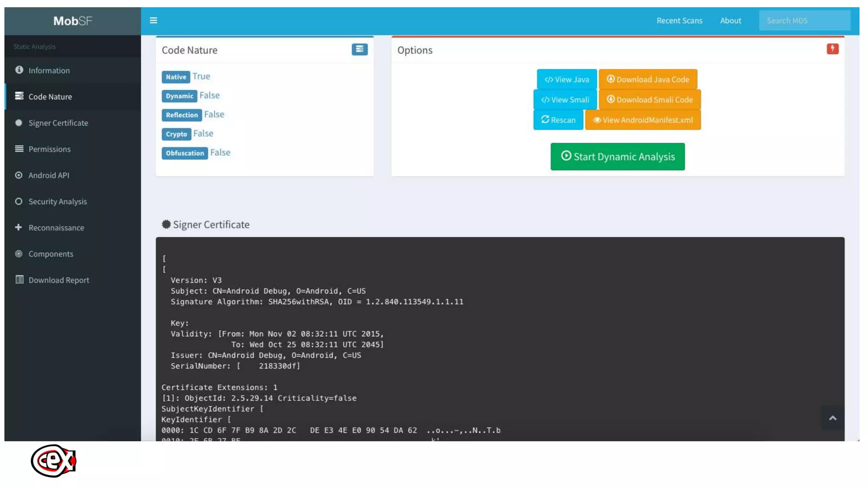868x488 pixels.
Task: Click the Static Analysis sidebar header
Action: [x=34, y=47]
